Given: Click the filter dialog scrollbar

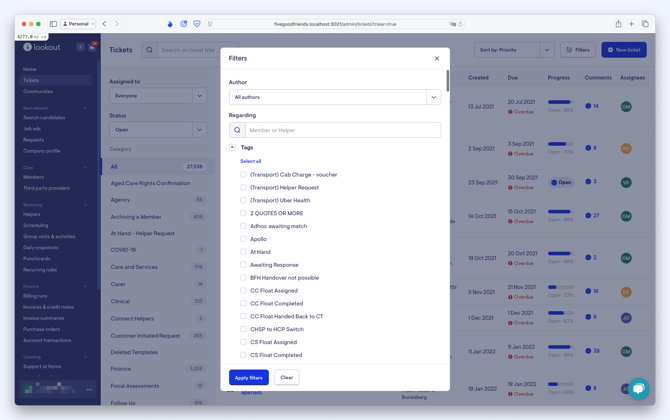Looking at the screenshot, I should (447, 82).
